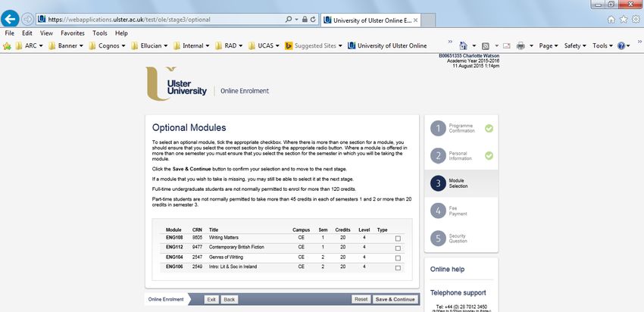Open the Tools dropdown in command bar
The height and width of the screenshot is (312, 644).
click(x=602, y=46)
